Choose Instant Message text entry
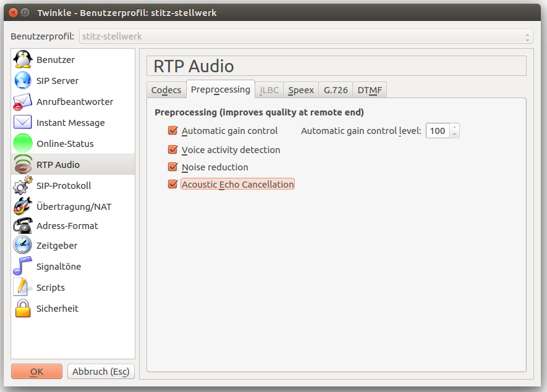 click(70, 123)
